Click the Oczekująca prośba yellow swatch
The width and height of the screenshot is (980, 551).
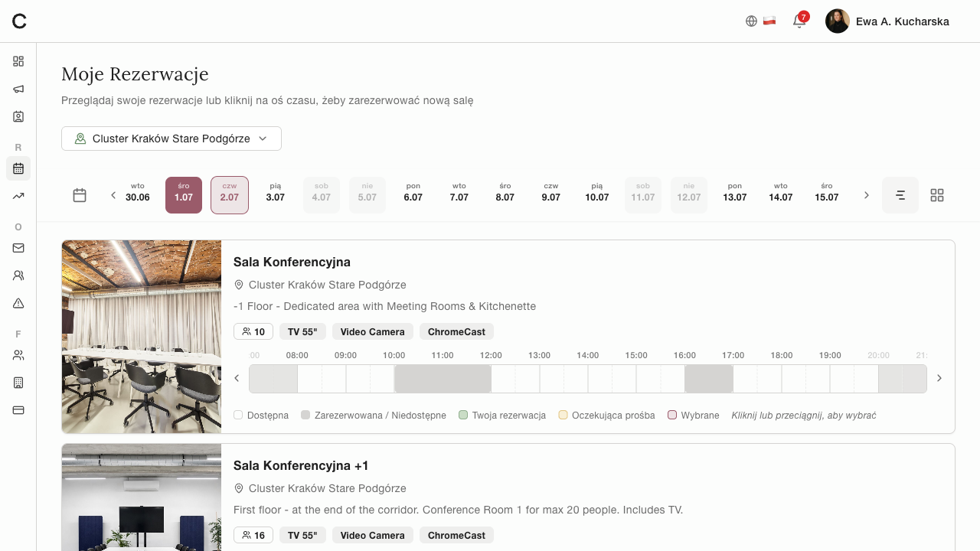[563, 415]
